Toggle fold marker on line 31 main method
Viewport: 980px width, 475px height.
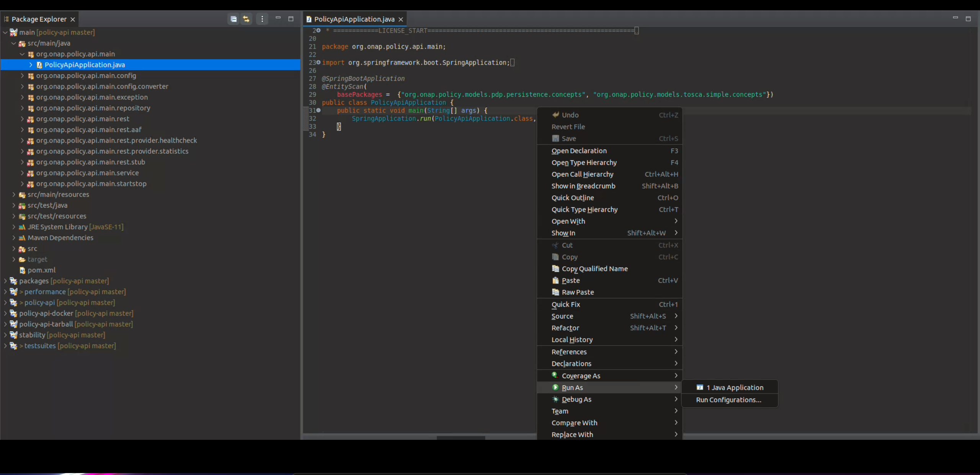click(318, 110)
